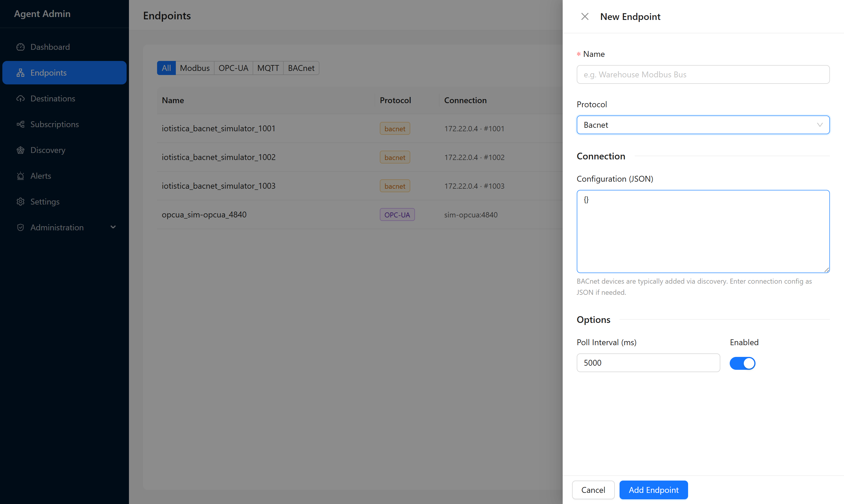Viewport: 844px width, 504px height.
Task: Filter endpoints by MQTT tab
Action: pyautogui.click(x=268, y=68)
